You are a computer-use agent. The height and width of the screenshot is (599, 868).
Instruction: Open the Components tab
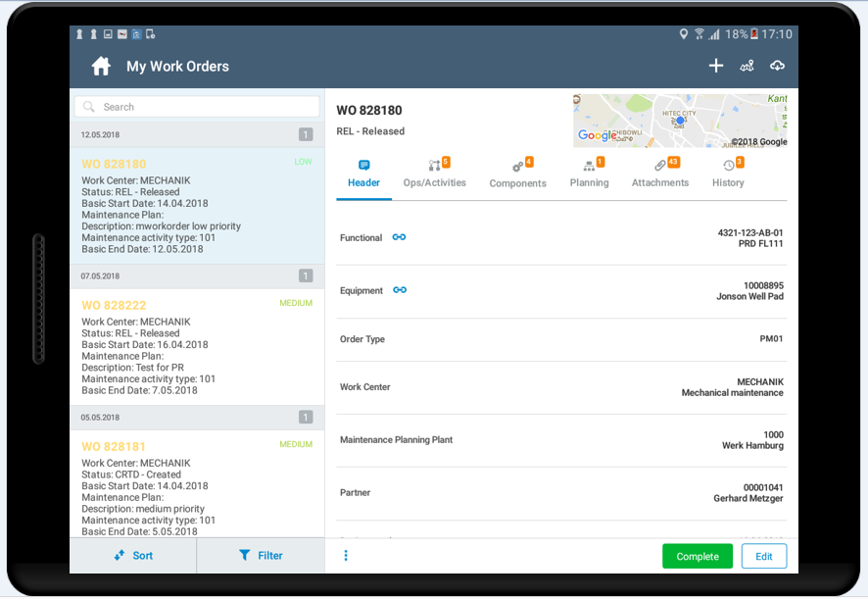tap(517, 175)
